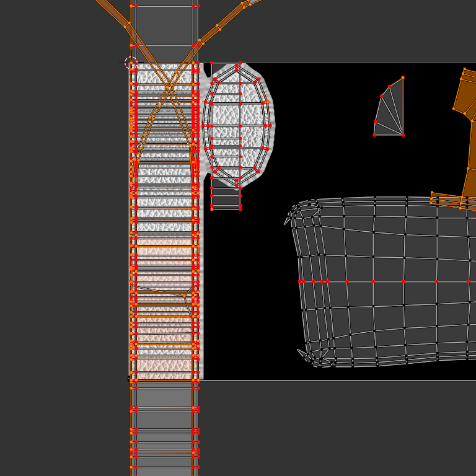Viewport: 476px width, 476px height.
Task: Click the triangle fan island's lowest face
Action: pyautogui.click(x=389, y=130)
